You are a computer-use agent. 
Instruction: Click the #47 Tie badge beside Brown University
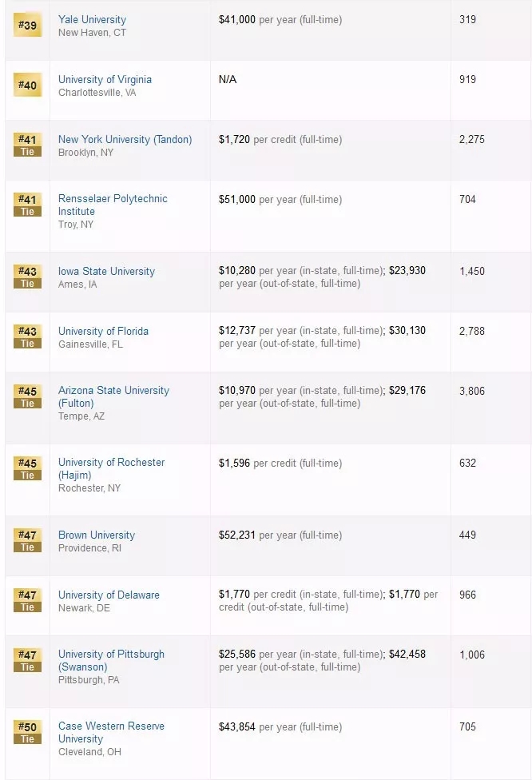pyautogui.click(x=27, y=540)
